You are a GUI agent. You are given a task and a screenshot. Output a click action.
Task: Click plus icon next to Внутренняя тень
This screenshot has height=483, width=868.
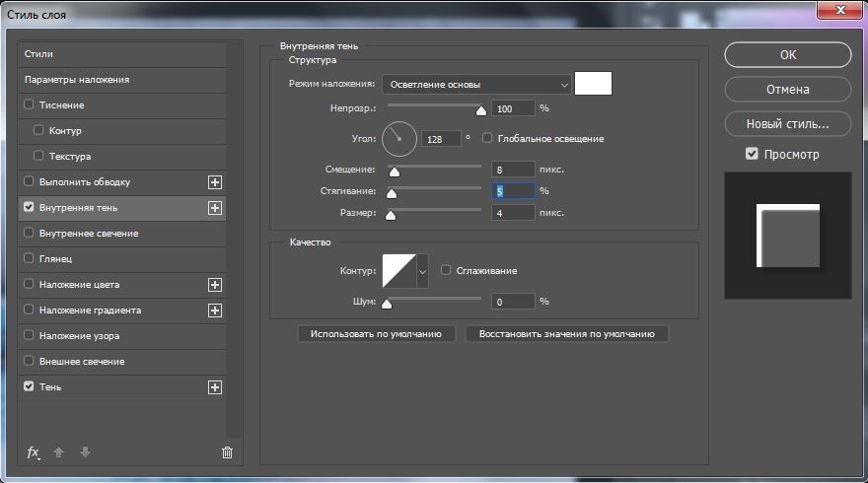tap(215, 208)
